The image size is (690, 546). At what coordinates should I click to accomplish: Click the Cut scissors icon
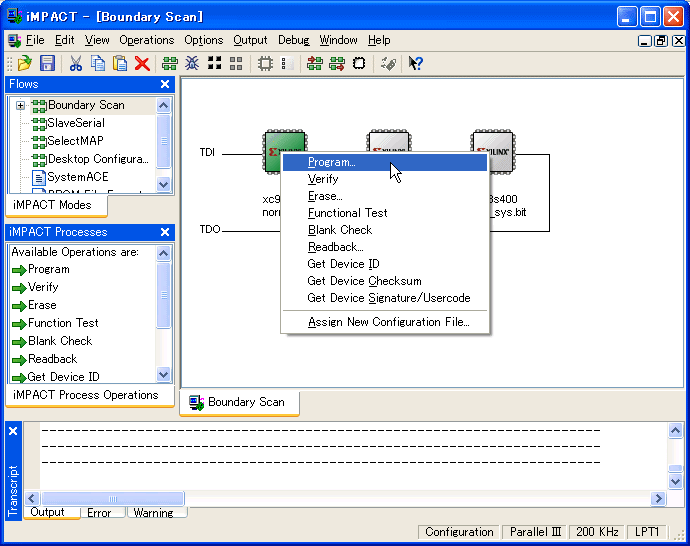(x=75, y=63)
